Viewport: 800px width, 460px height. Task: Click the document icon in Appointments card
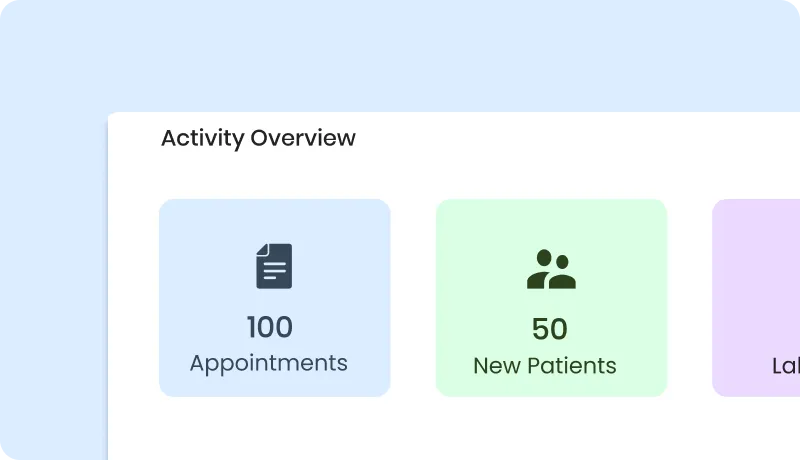pos(274,266)
